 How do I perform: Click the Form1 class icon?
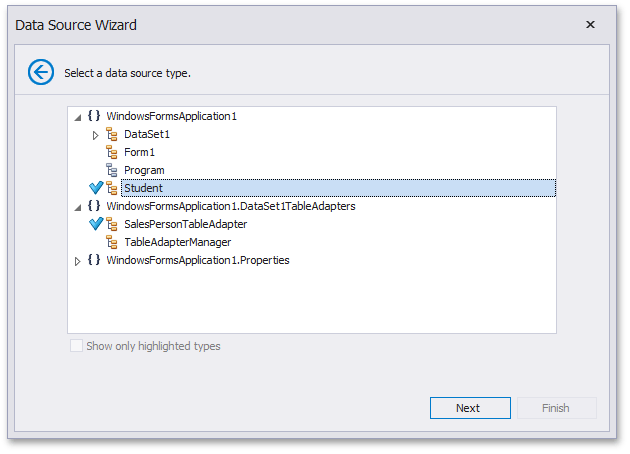pos(112,152)
